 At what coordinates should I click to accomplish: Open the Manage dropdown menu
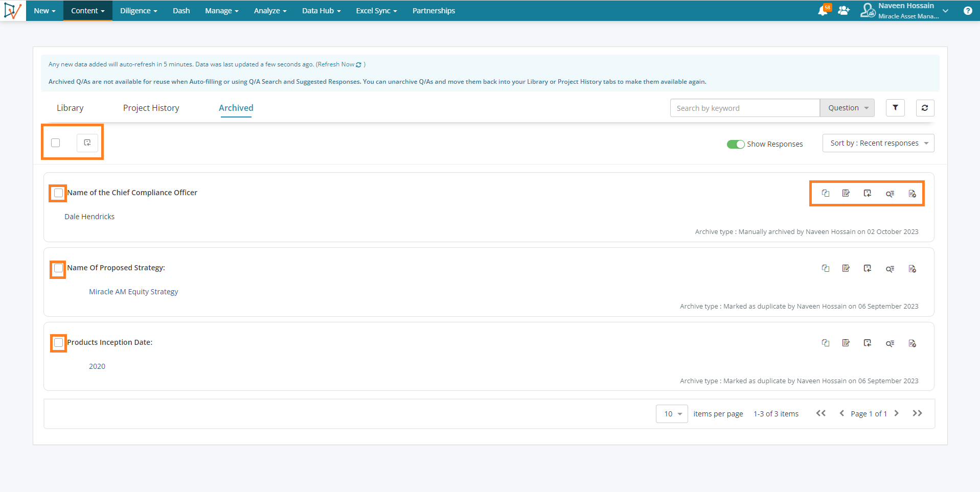[x=222, y=11]
